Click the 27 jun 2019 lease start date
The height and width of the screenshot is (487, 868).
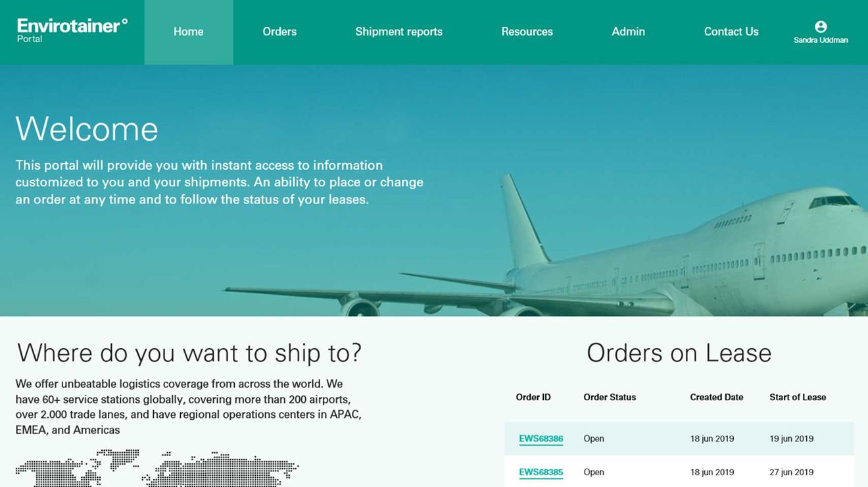tap(792, 473)
